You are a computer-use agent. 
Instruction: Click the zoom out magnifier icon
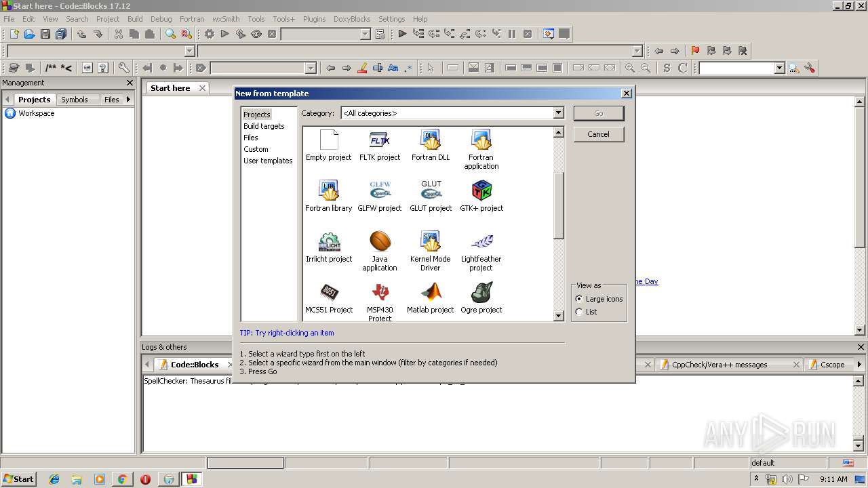pyautogui.click(x=646, y=68)
